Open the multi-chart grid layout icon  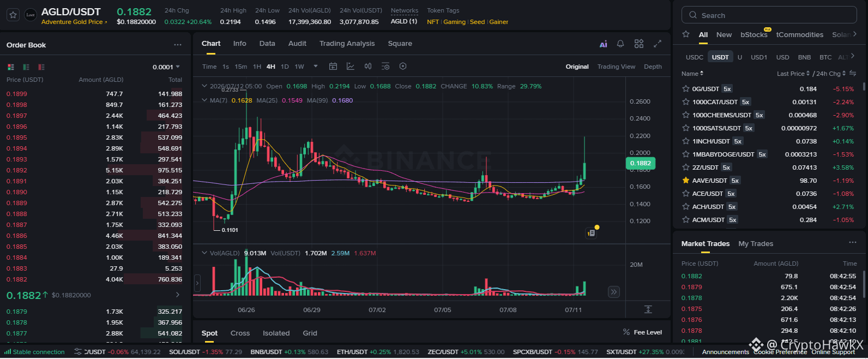639,44
